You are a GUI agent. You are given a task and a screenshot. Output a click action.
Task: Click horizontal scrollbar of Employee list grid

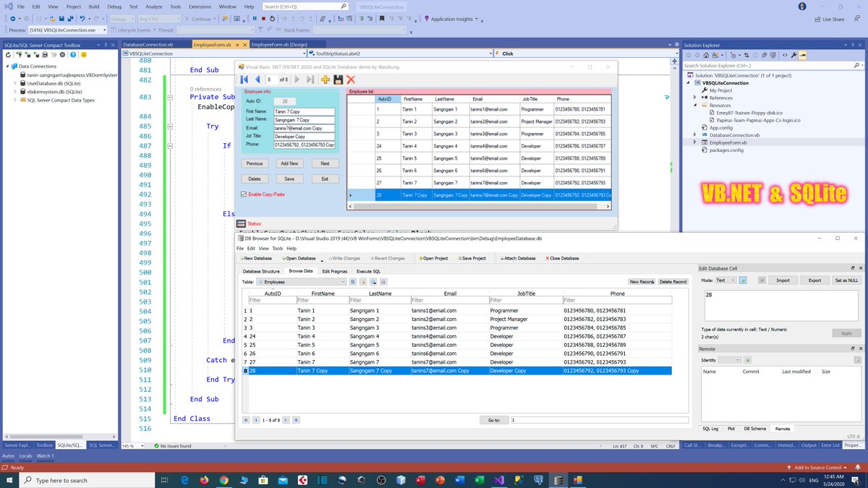480,206
